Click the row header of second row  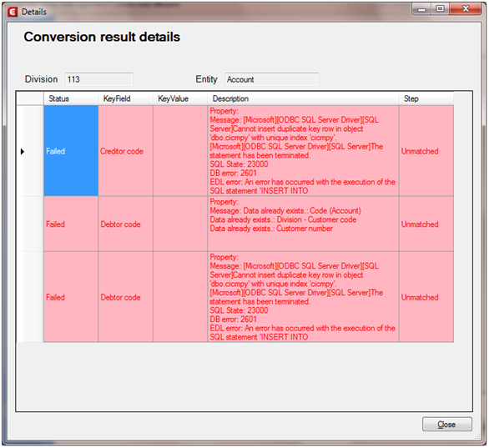click(x=30, y=224)
